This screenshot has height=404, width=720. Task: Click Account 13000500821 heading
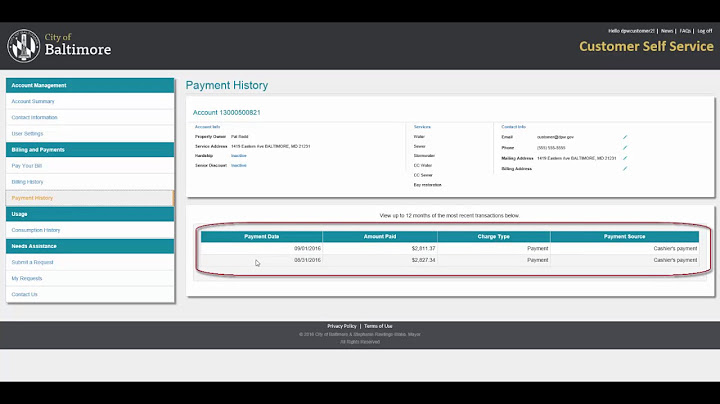click(226, 112)
